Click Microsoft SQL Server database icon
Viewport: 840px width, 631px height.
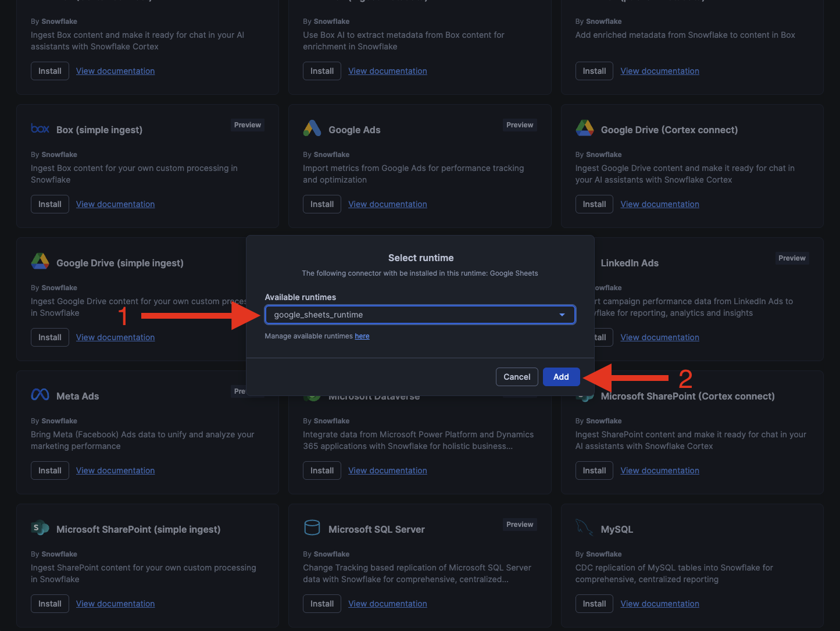(312, 528)
